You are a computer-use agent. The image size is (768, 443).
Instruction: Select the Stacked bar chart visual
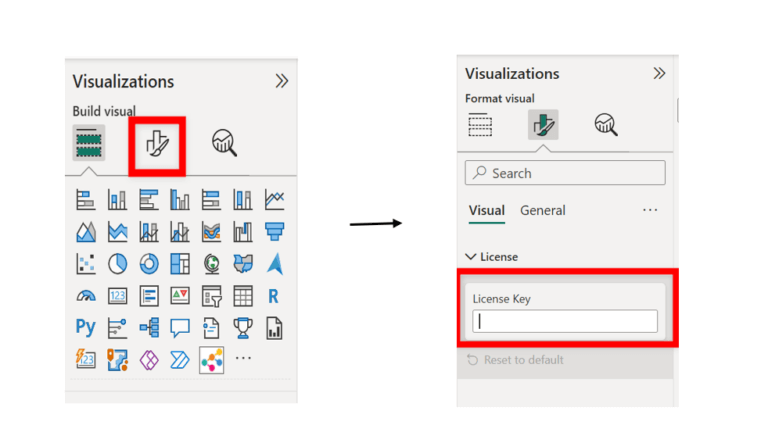[86, 200]
